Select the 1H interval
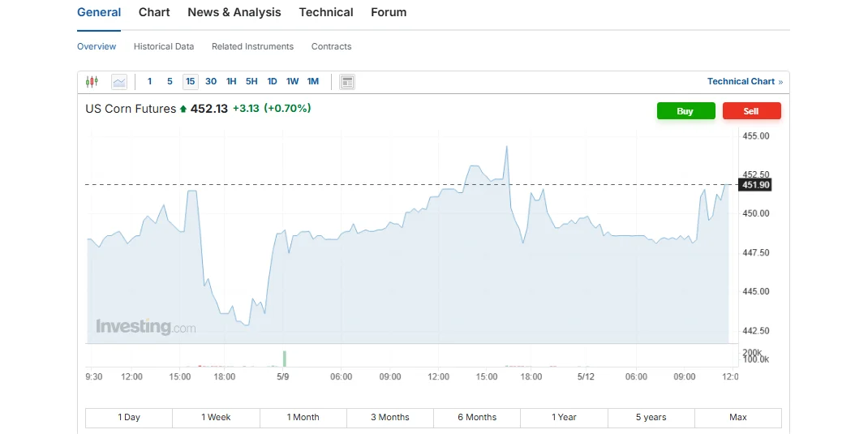This screenshot has width=868, height=434. tap(231, 81)
